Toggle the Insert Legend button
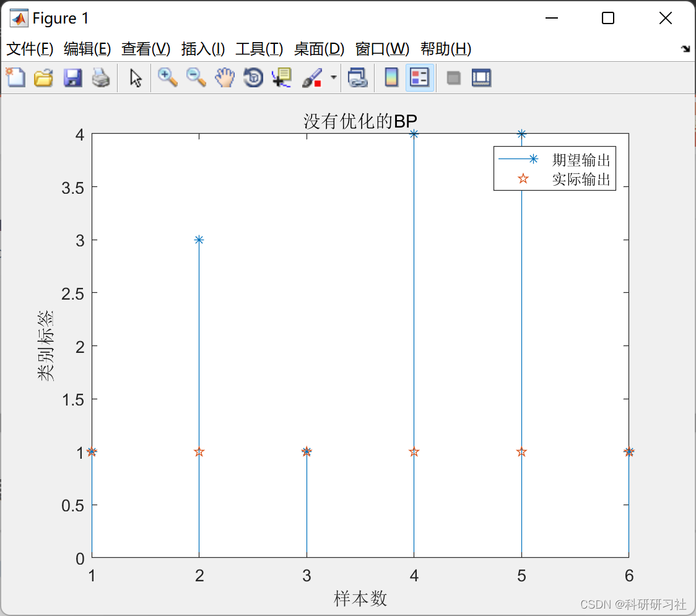696x616 pixels. [x=419, y=77]
